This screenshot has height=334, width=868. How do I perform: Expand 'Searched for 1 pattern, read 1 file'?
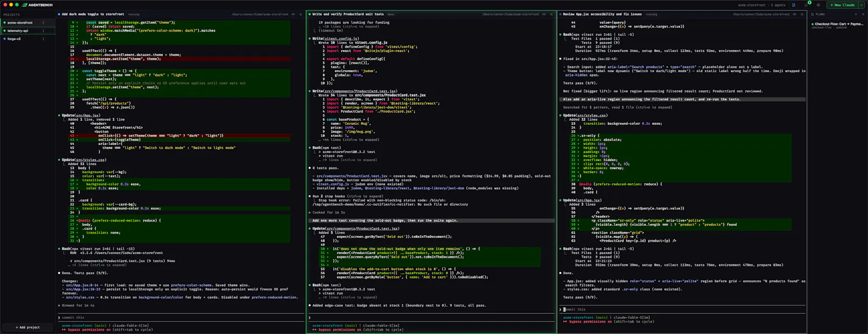coord(617,108)
